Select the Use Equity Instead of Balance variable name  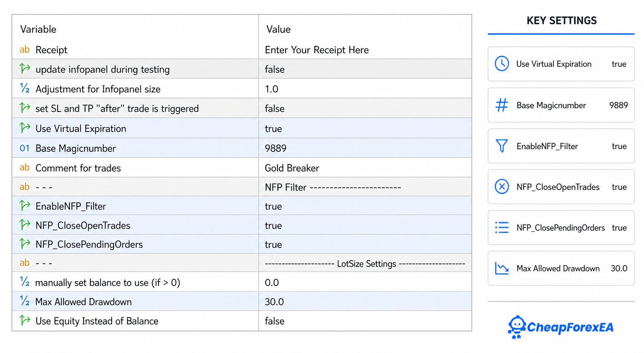point(97,321)
